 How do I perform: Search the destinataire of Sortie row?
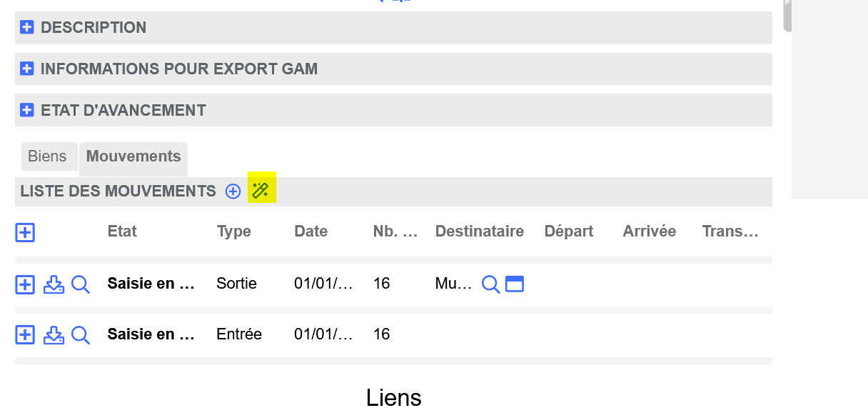click(x=490, y=284)
